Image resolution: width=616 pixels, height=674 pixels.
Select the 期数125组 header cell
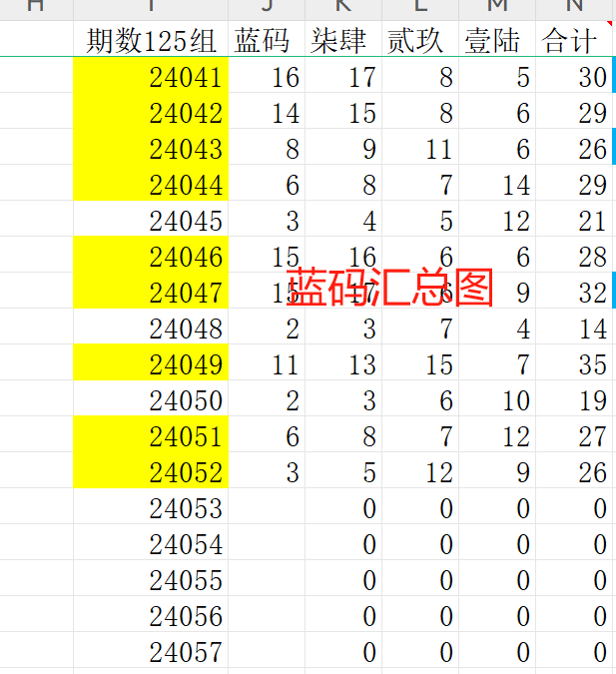point(151,39)
